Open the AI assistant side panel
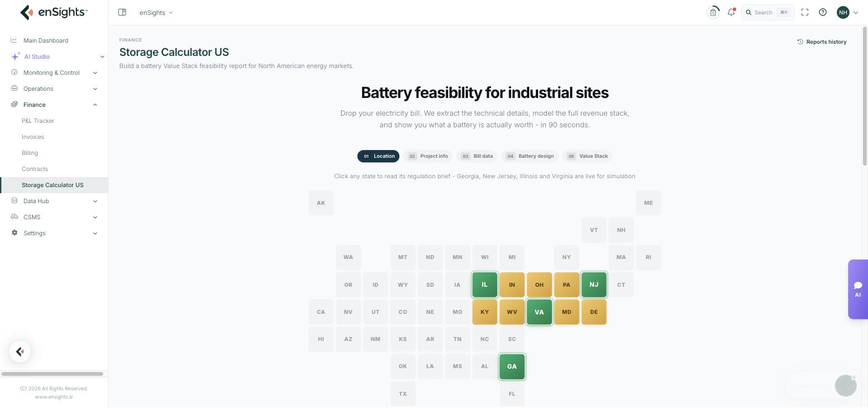Image resolution: width=868 pixels, height=408 pixels. tap(857, 289)
